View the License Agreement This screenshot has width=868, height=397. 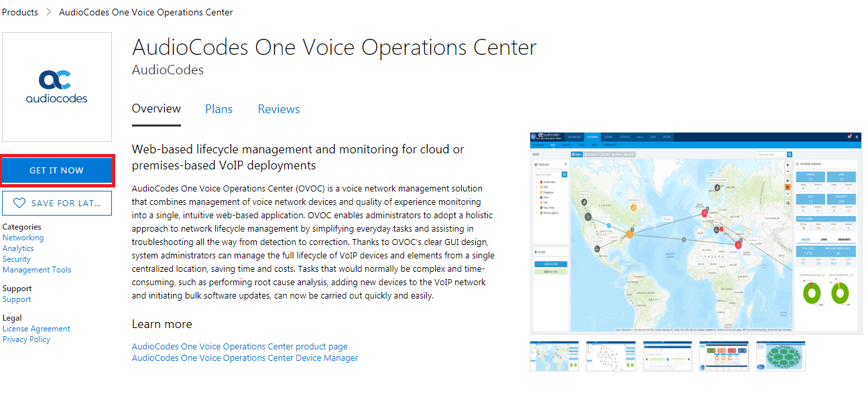36,329
